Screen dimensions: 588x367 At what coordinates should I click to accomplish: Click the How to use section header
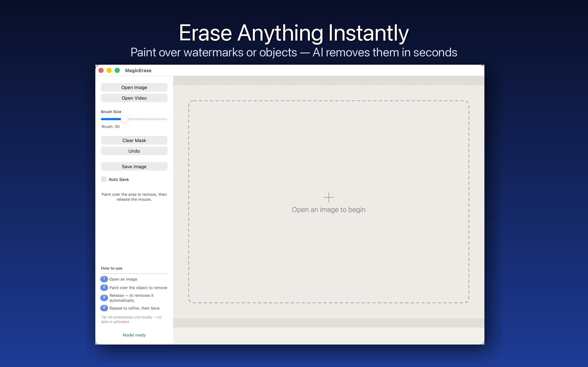(112, 268)
